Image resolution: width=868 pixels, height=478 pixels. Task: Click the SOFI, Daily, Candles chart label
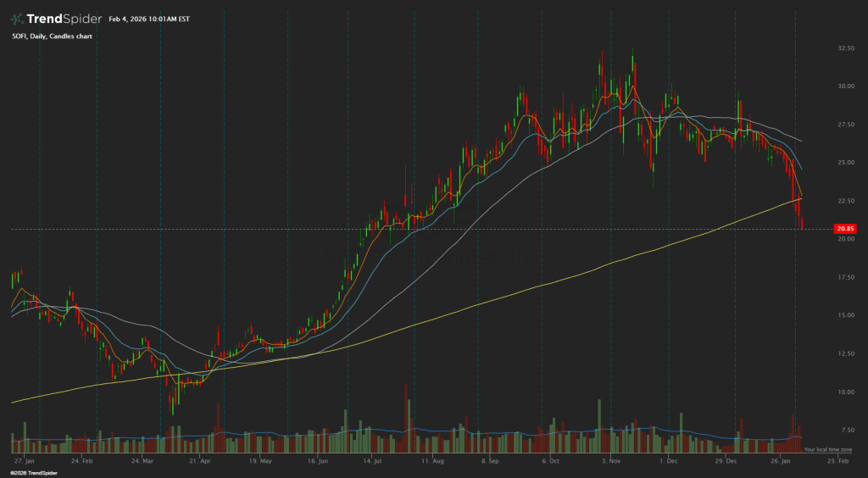coord(51,36)
